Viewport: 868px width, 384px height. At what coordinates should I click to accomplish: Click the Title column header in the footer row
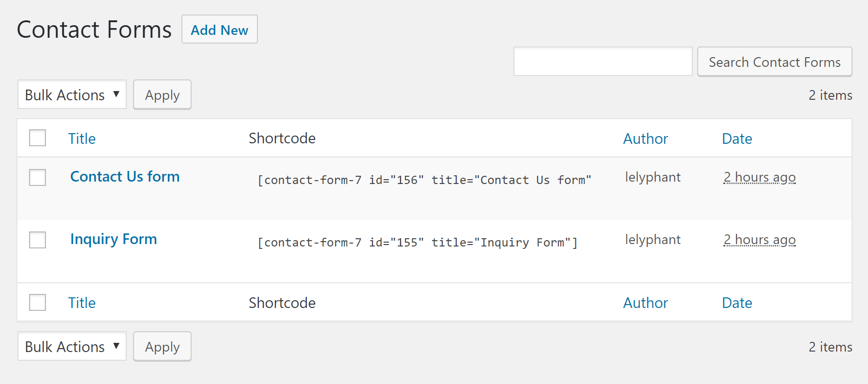tap(82, 303)
